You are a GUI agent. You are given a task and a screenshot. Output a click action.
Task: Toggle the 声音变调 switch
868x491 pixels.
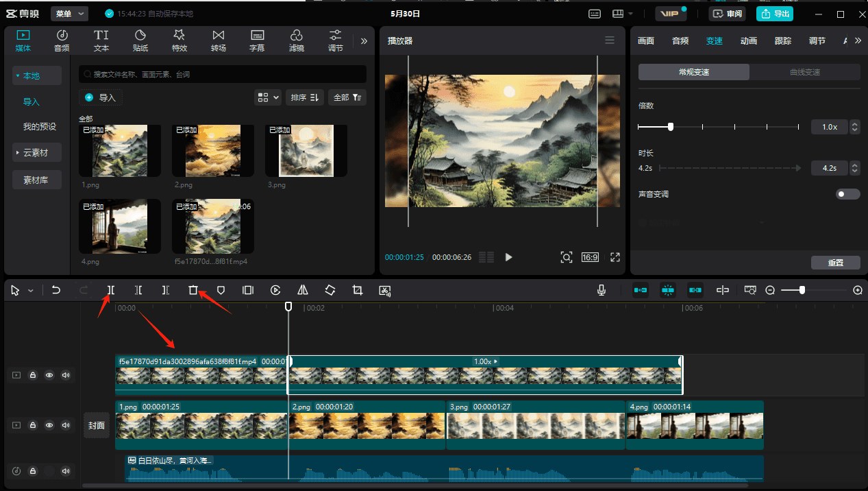tap(848, 194)
